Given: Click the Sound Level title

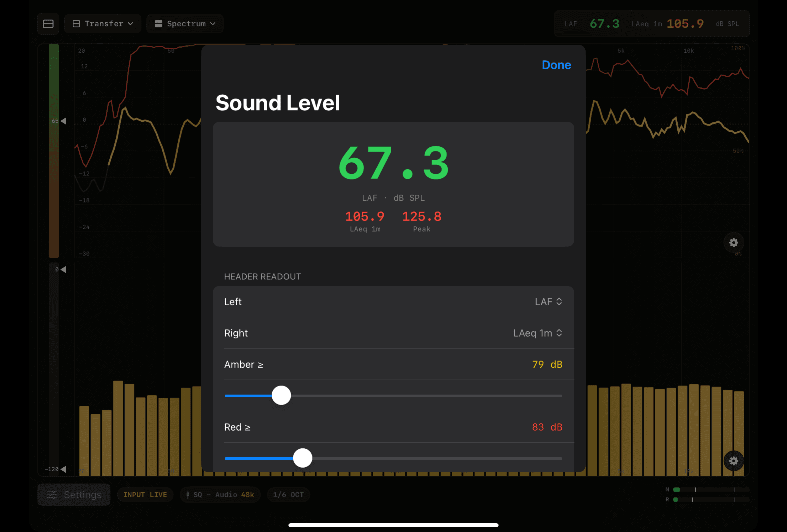Looking at the screenshot, I should 277,103.
